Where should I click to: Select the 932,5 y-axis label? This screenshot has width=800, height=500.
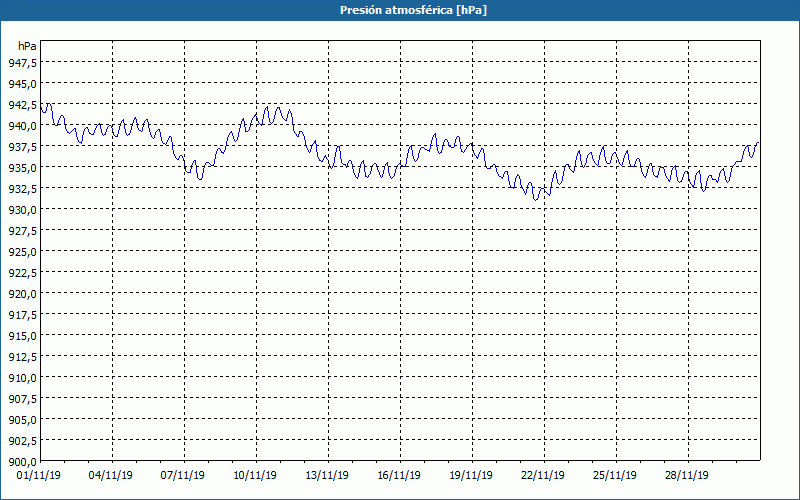tap(22, 189)
